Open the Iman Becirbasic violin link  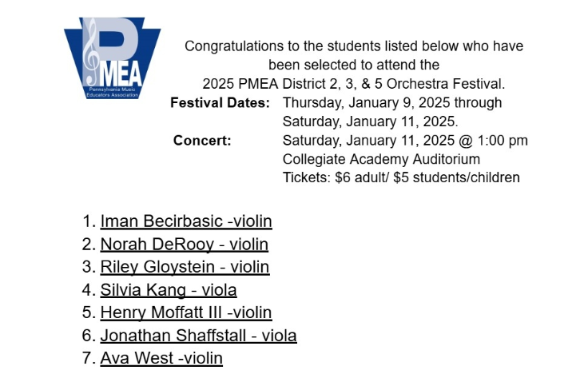pyautogui.click(x=186, y=221)
